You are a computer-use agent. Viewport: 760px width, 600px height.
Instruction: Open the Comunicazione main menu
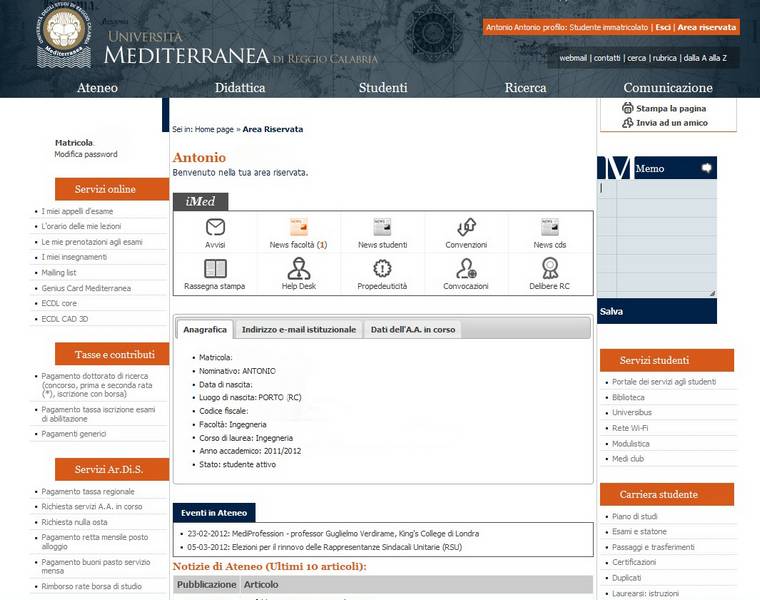point(668,88)
